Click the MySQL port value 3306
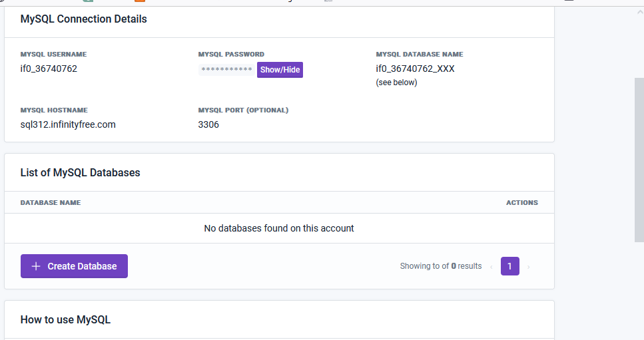 pyautogui.click(x=208, y=124)
